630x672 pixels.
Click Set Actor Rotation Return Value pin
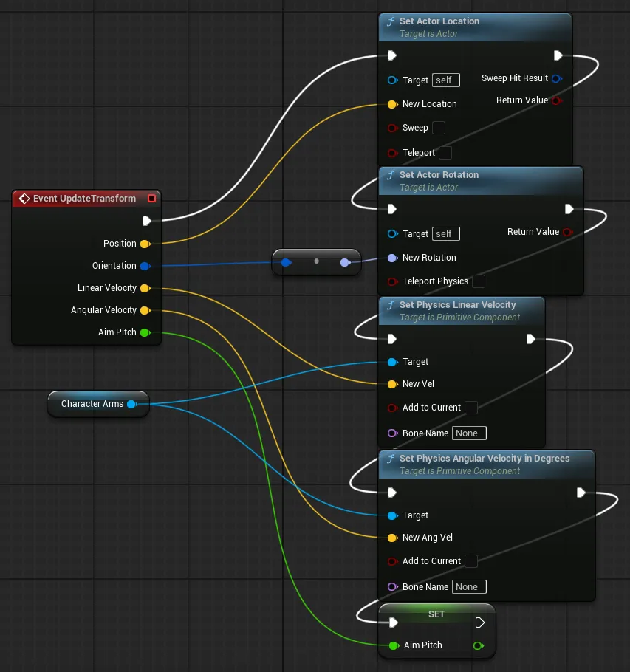click(x=568, y=233)
